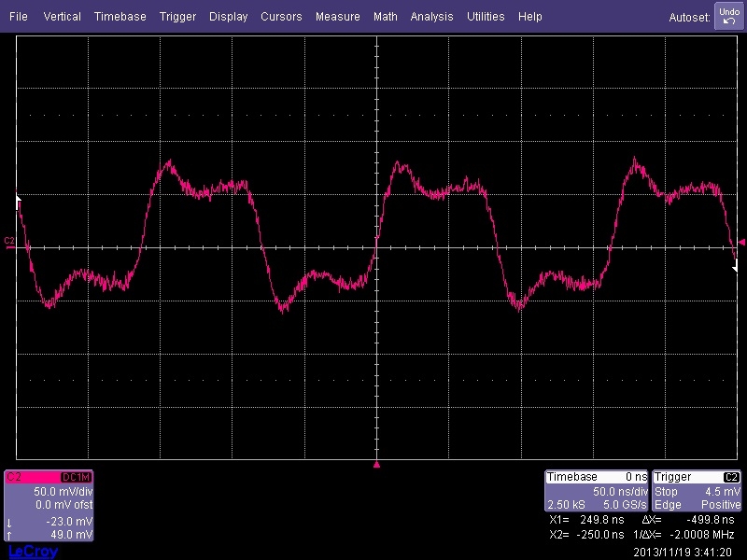This screenshot has height=560, width=747.
Task: Expand the Cursors menu
Action: (281, 17)
